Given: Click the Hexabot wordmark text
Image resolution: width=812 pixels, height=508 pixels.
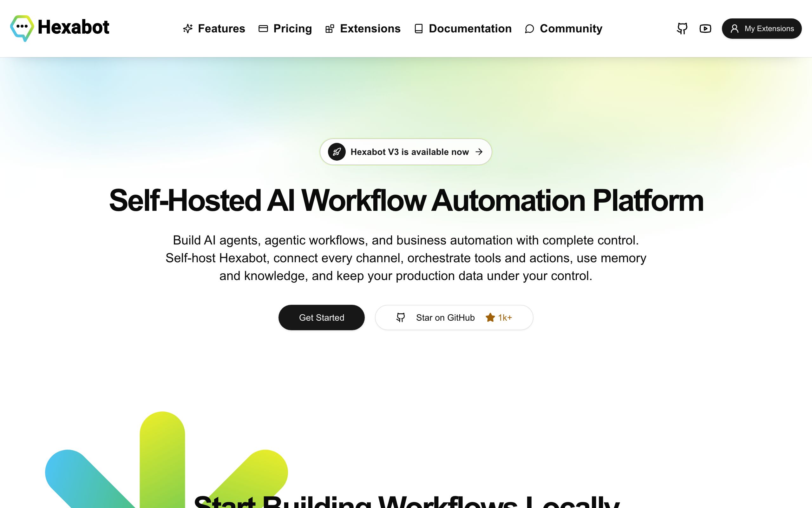Looking at the screenshot, I should 74,27.
